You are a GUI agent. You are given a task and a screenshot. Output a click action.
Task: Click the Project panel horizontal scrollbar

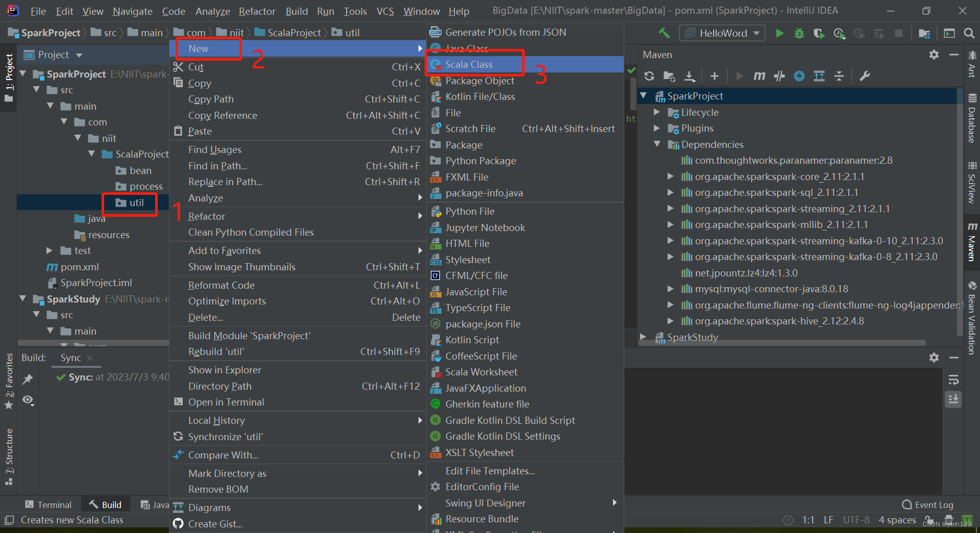click(x=93, y=343)
